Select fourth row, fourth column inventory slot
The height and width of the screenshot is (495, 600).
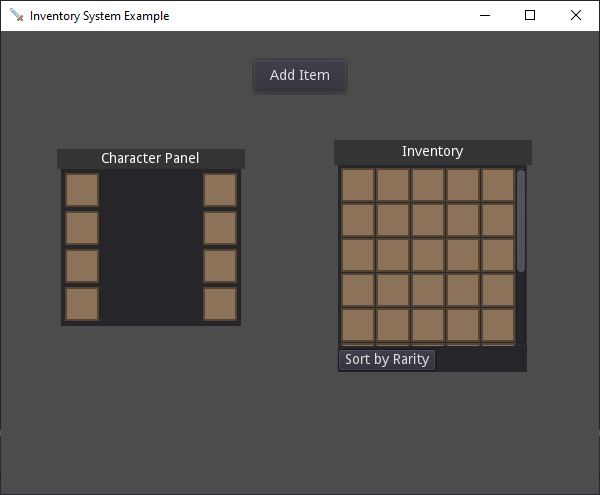[x=463, y=290]
